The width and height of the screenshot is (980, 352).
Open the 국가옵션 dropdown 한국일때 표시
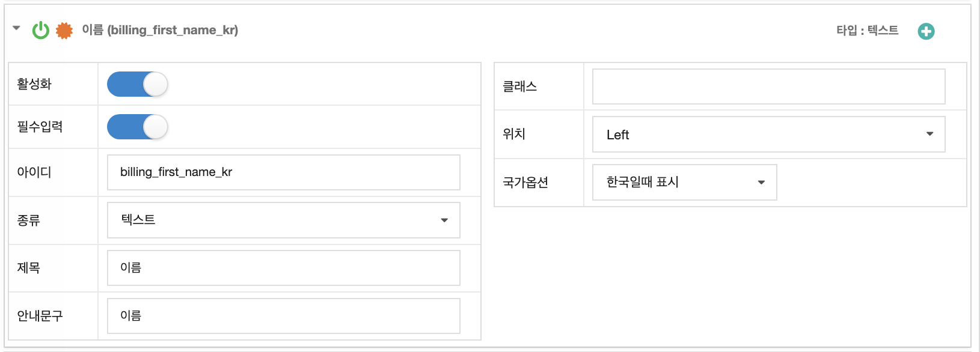tap(685, 182)
